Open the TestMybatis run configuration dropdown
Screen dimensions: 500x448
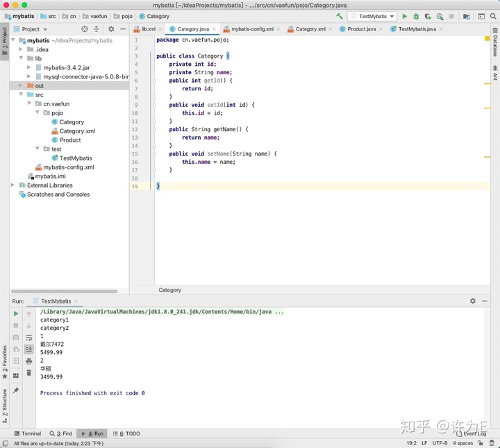(372, 16)
